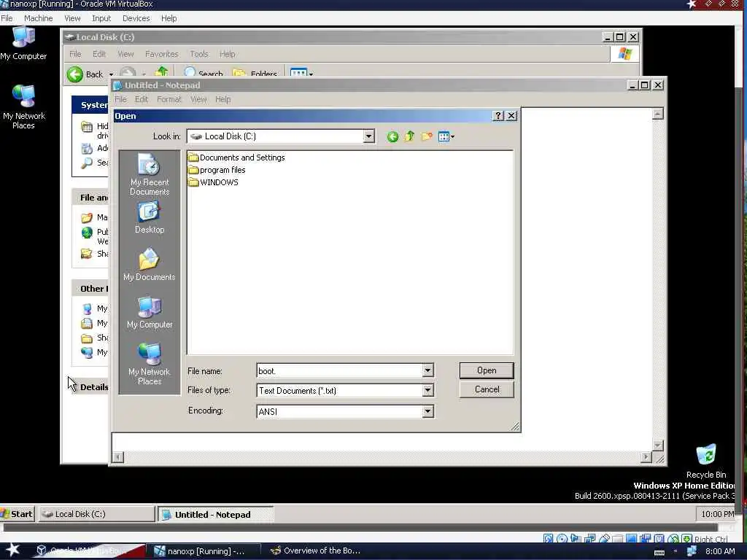Open VirtualBox Input menu
The width and height of the screenshot is (747, 560).
click(x=101, y=18)
